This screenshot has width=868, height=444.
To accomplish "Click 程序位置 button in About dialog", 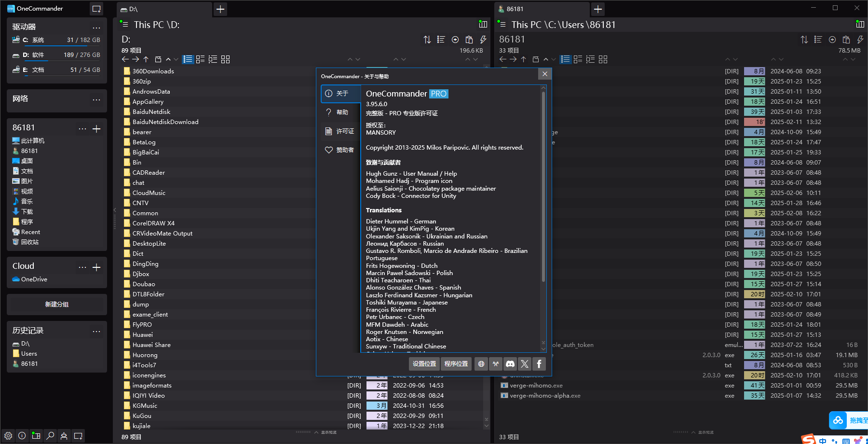I will coord(456,364).
